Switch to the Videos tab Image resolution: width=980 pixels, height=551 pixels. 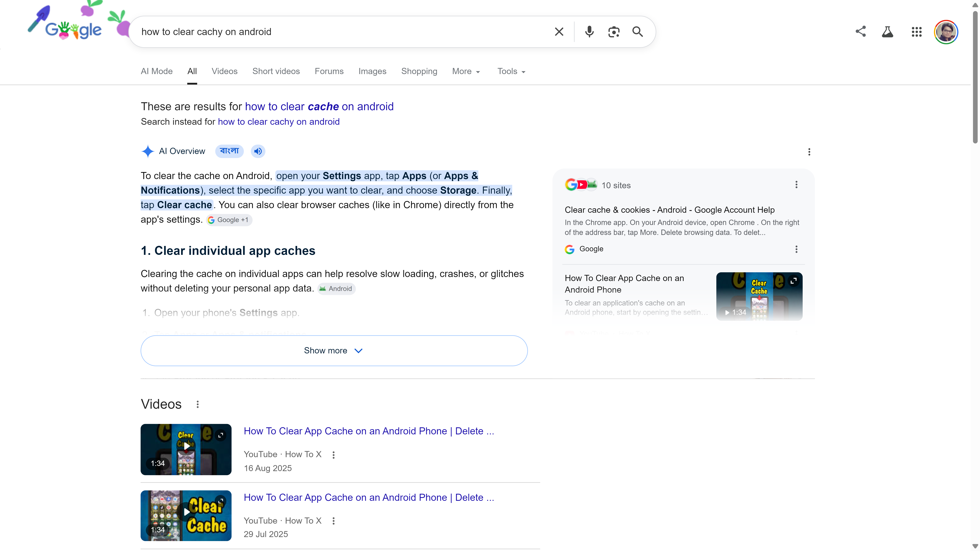(224, 71)
